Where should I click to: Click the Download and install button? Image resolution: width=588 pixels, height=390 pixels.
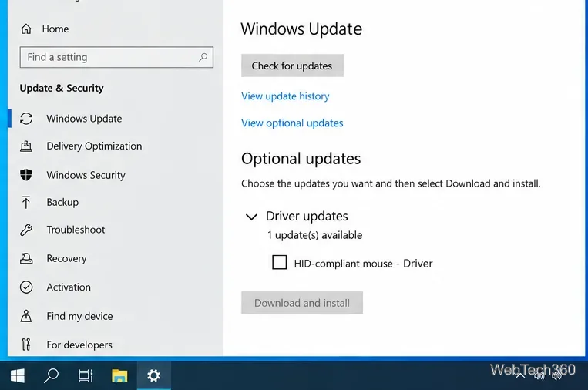tap(302, 303)
